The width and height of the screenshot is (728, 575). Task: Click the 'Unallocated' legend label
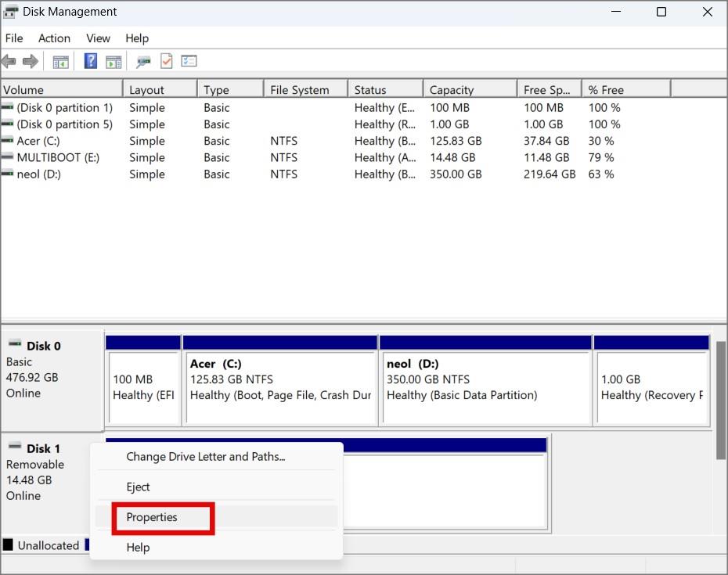[x=49, y=545]
